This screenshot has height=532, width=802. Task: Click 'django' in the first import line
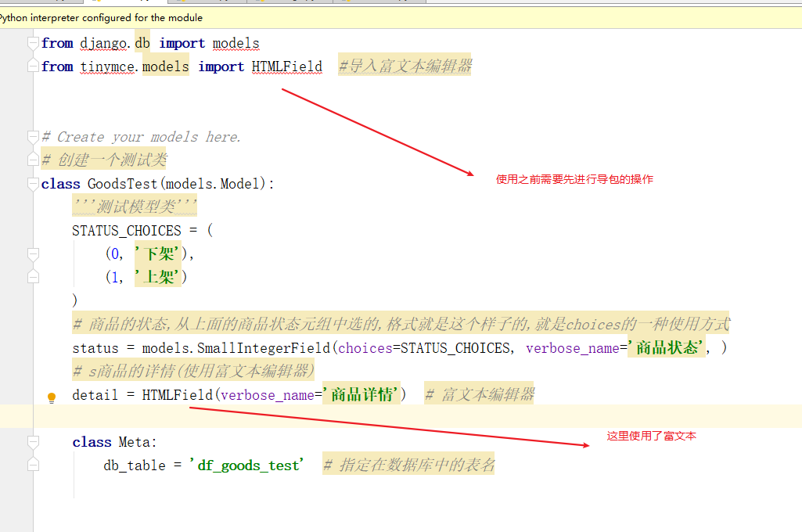tap(103, 44)
